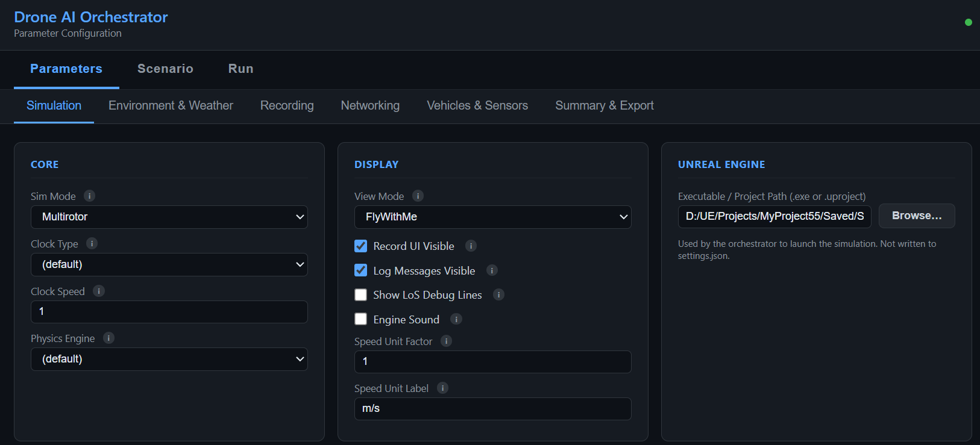
Task: Uncheck the Record UI Visible checkbox
Action: coord(361,246)
